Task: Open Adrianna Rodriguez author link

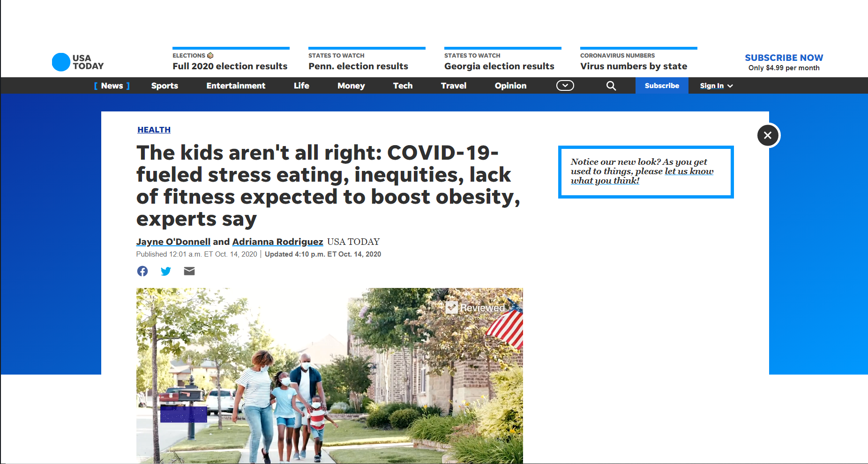Action: point(277,242)
